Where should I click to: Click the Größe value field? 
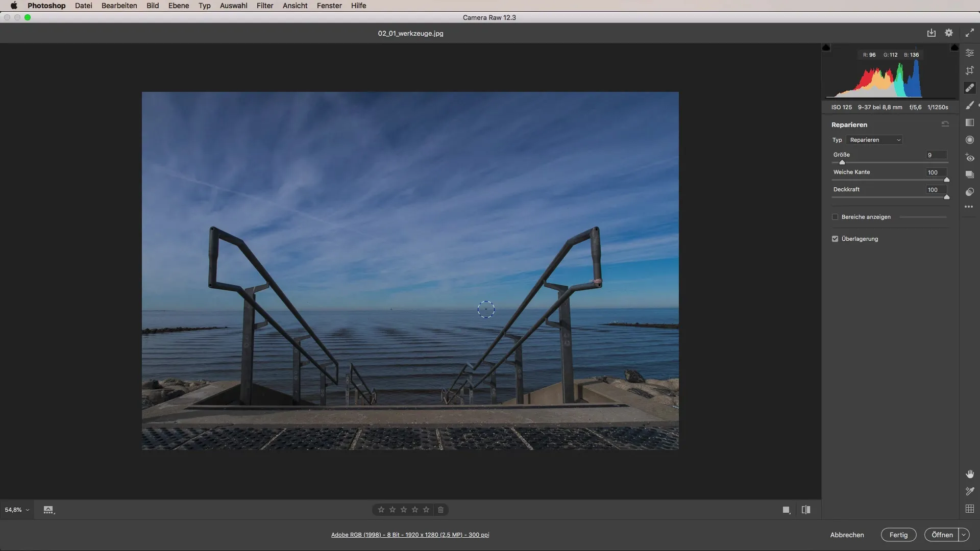coord(937,155)
